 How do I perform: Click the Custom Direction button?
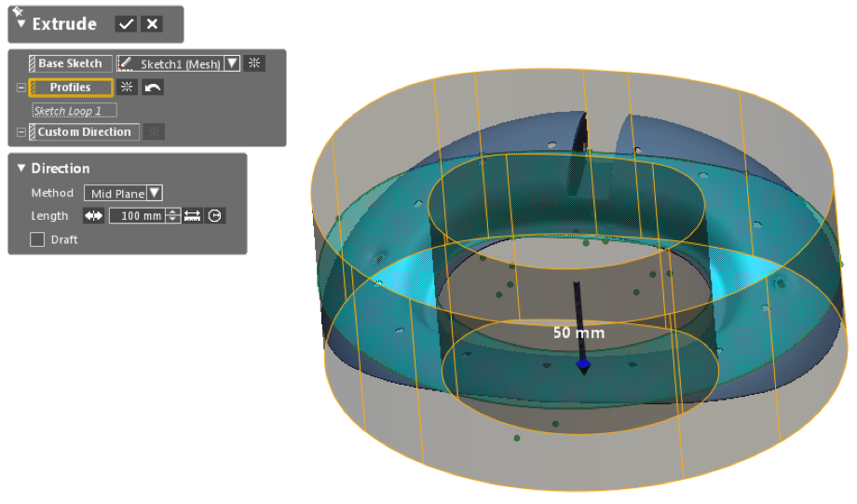click(x=84, y=131)
